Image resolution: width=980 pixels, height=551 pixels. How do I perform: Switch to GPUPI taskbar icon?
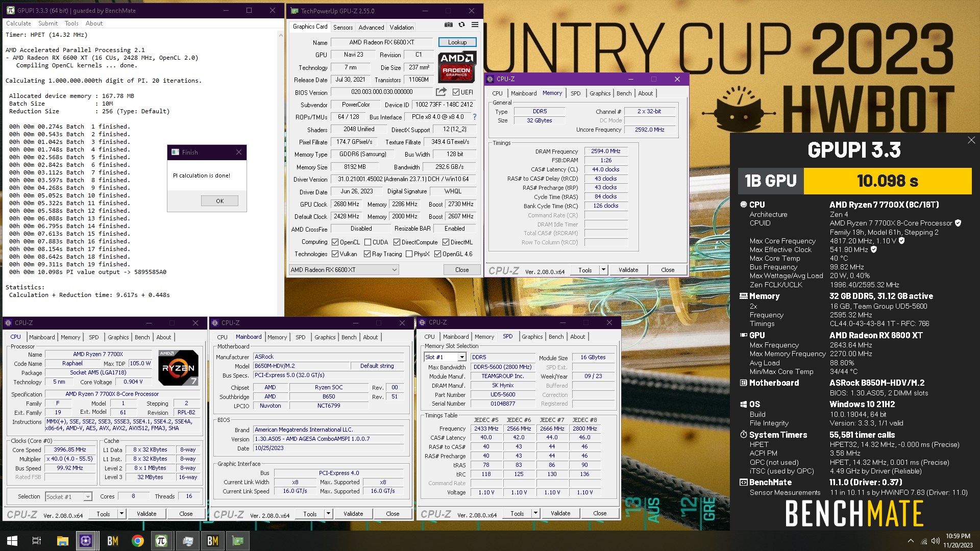161,541
